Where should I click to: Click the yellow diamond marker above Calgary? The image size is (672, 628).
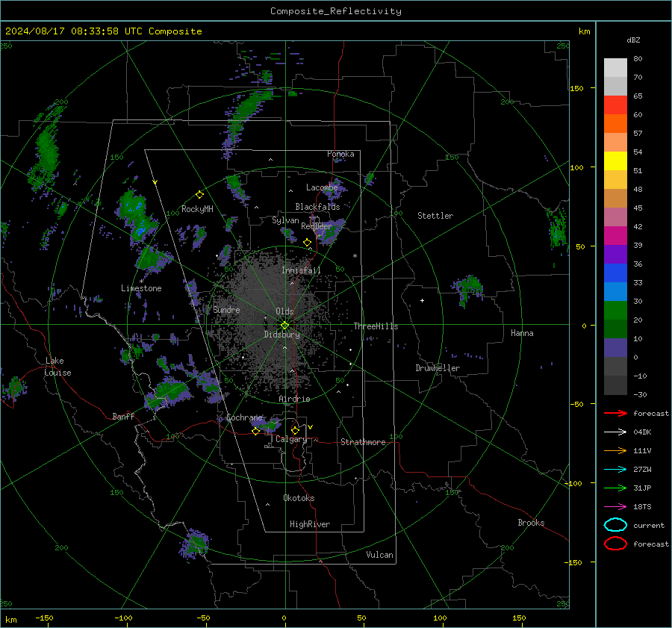pyautogui.click(x=295, y=430)
